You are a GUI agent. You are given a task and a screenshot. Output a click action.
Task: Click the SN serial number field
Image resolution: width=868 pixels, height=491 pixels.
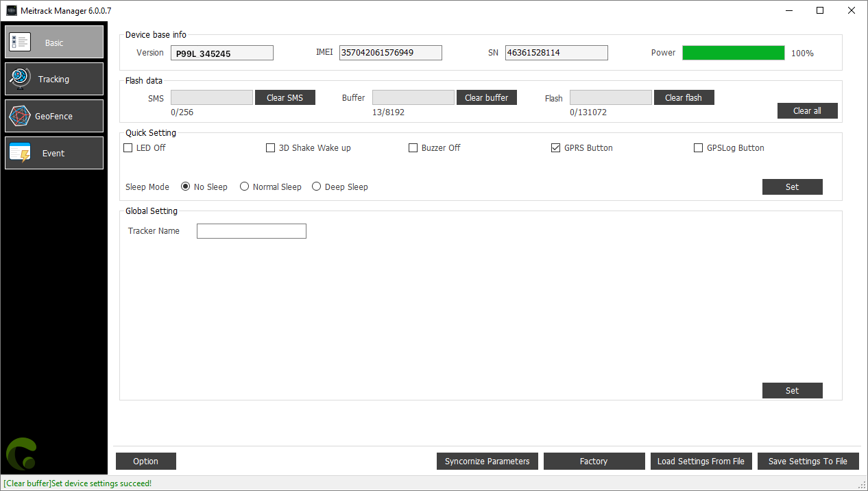[x=557, y=53]
